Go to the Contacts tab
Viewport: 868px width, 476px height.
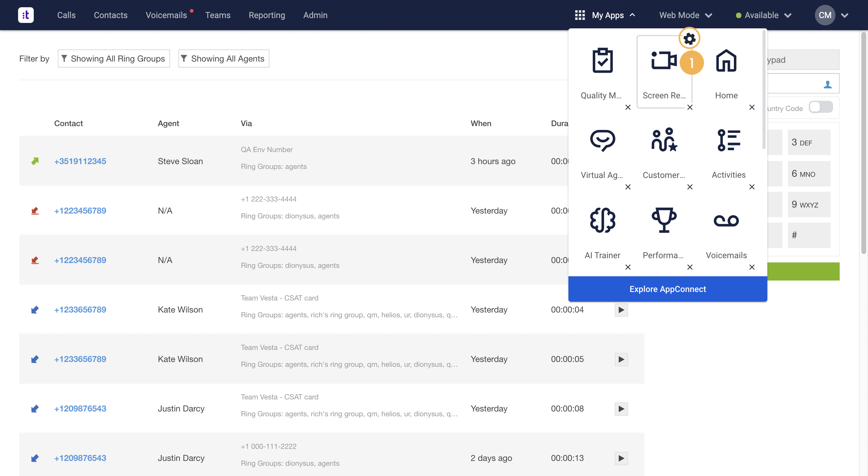111,15
